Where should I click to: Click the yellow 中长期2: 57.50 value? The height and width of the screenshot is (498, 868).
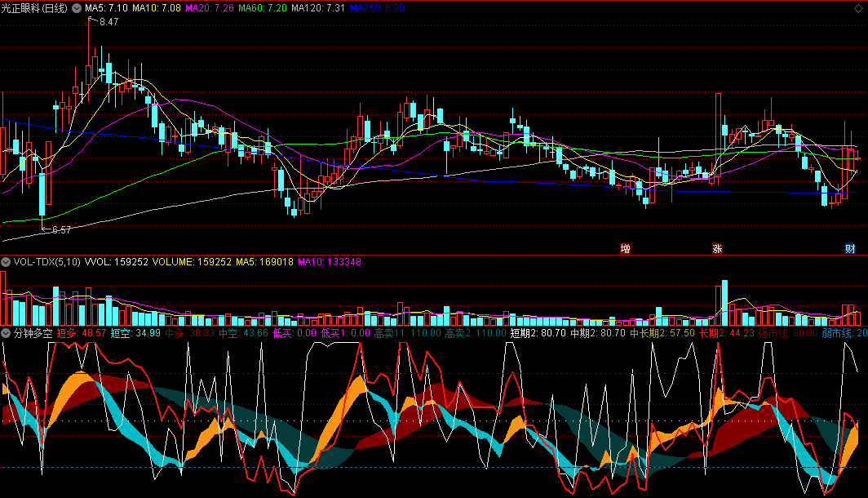point(662,333)
